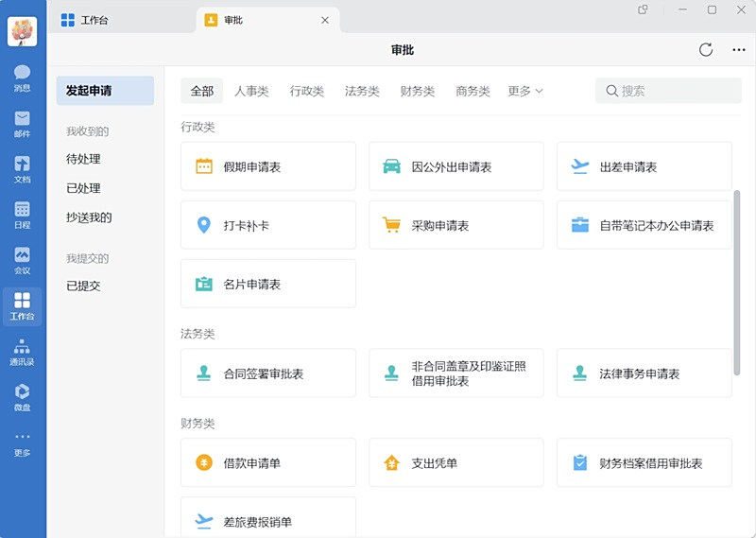Image resolution: width=756 pixels, height=538 pixels.
Task: Open Meetings in the sidebar
Action: pos(22,259)
